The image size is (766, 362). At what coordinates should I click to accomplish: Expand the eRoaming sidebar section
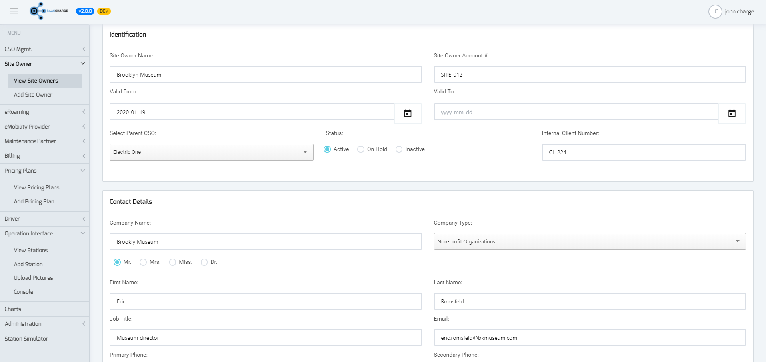tap(44, 112)
